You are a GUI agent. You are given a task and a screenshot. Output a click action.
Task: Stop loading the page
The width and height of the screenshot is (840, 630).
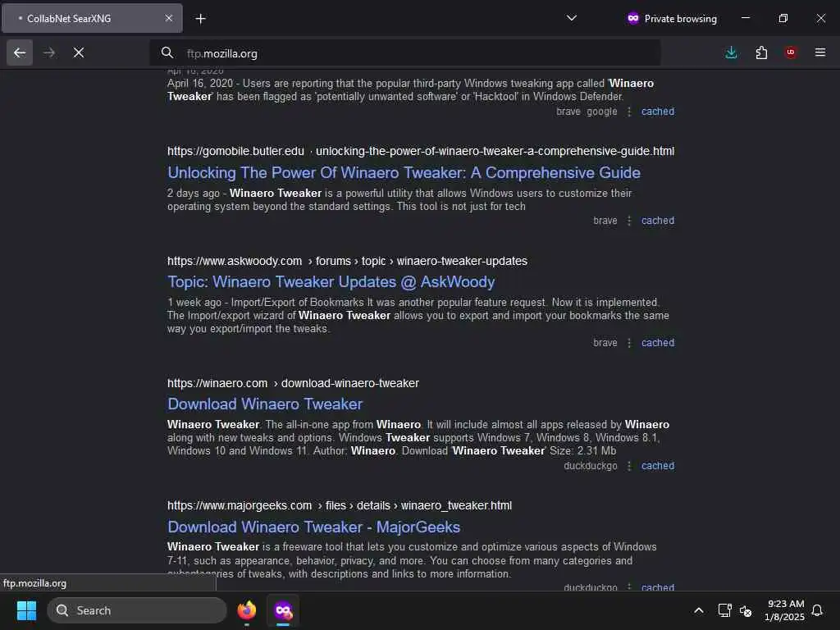(x=79, y=52)
